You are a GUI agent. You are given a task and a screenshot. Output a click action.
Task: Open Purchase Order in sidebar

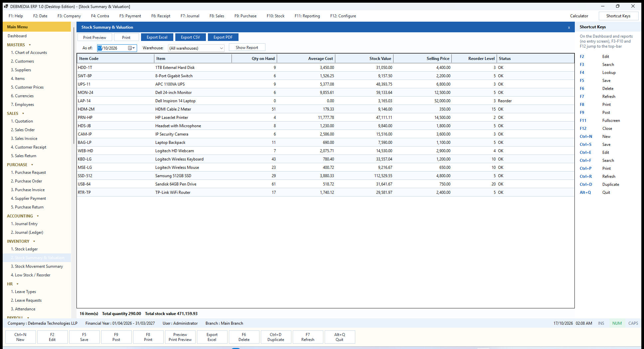[x=26, y=181]
